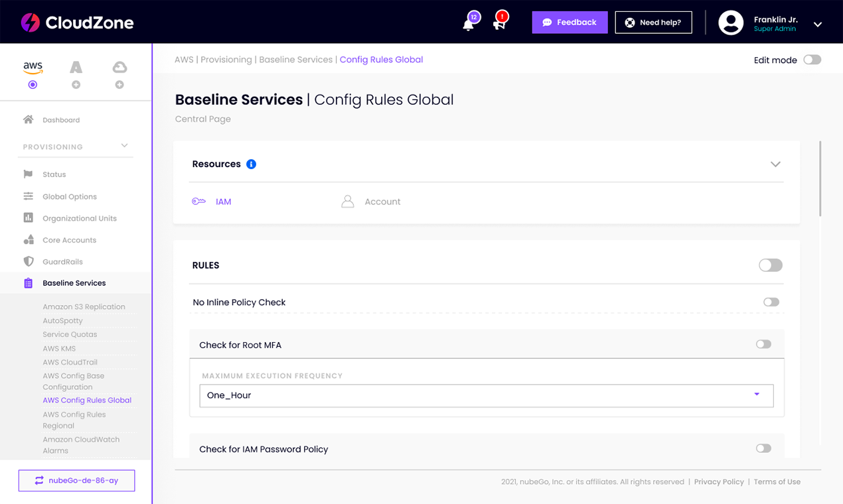The image size is (843, 504).
Task: Open the announcements megaphone icon
Action: [x=499, y=25]
